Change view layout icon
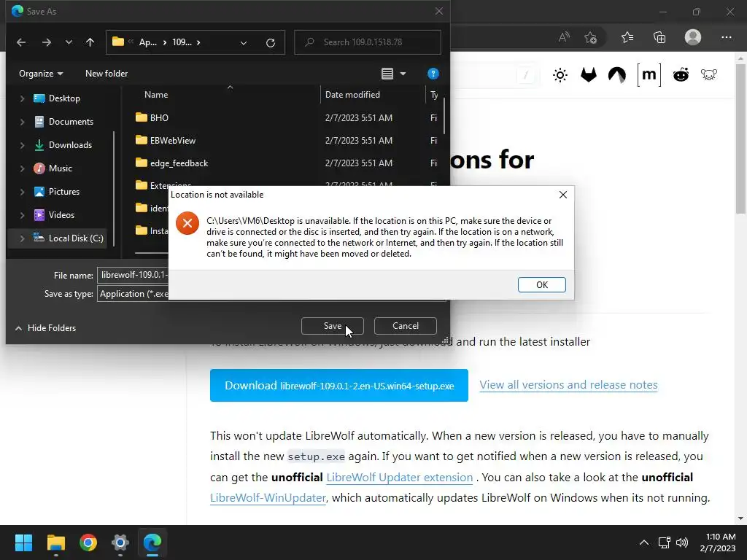Image resolution: width=747 pixels, height=560 pixels. [x=387, y=74]
